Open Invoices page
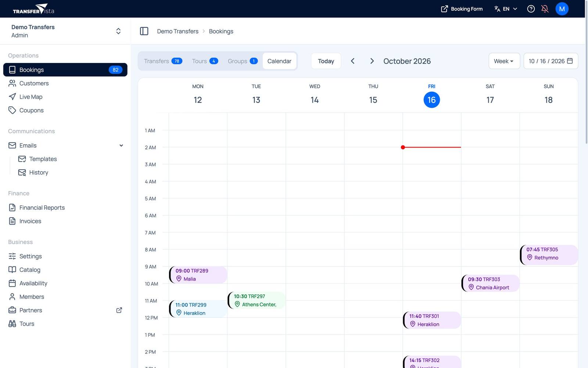 click(65, 221)
